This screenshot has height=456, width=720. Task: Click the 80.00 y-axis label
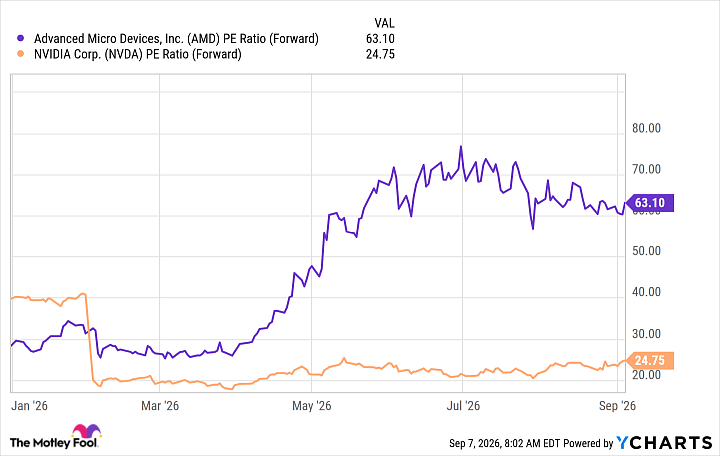click(647, 128)
